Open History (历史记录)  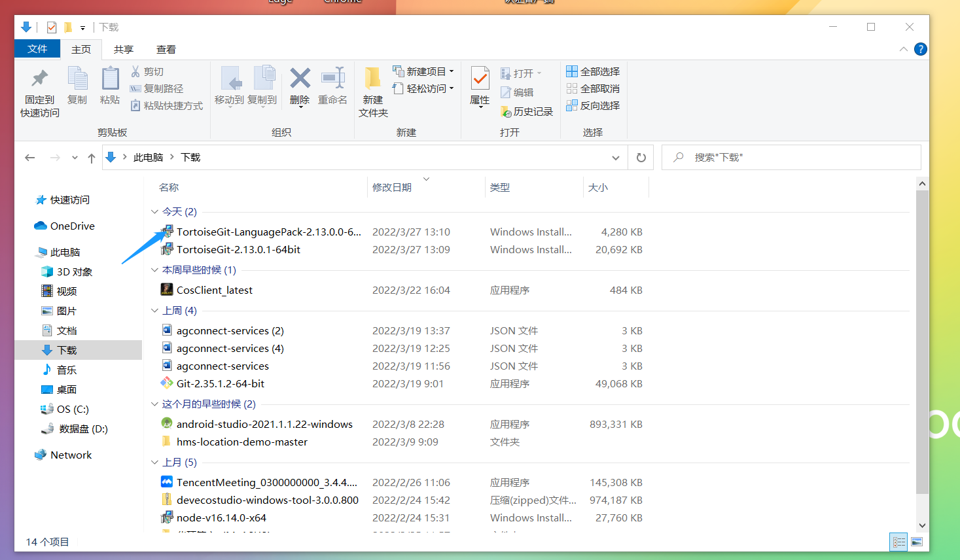(527, 112)
